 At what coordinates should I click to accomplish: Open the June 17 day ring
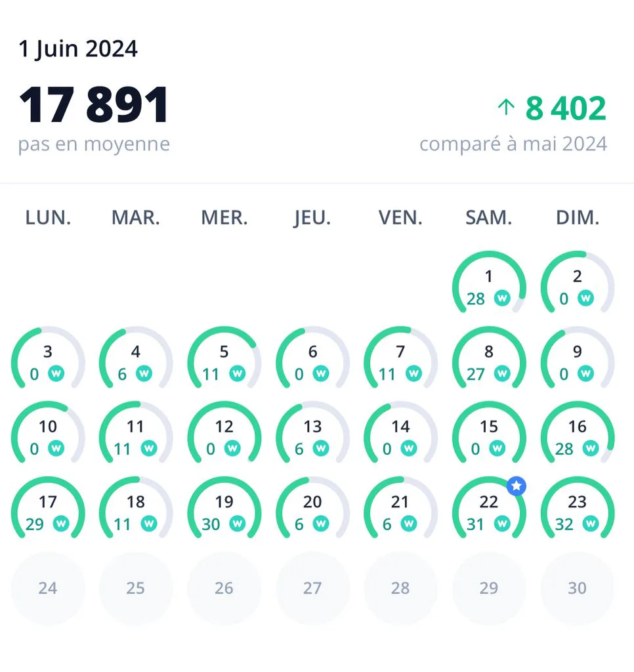click(x=47, y=507)
